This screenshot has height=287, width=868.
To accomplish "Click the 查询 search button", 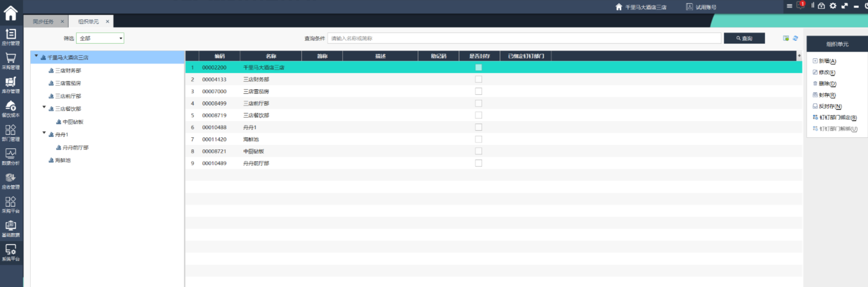I will 744,38.
